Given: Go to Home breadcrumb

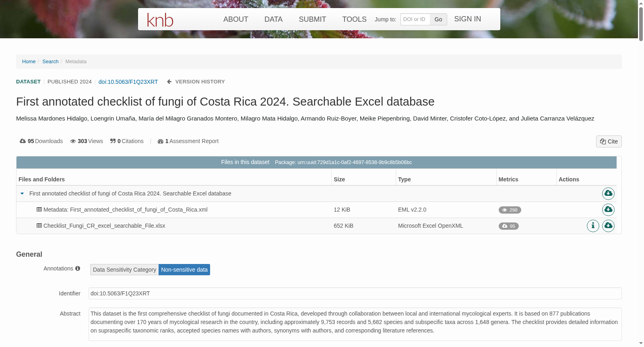Looking at the screenshot, I should point(29,62).
